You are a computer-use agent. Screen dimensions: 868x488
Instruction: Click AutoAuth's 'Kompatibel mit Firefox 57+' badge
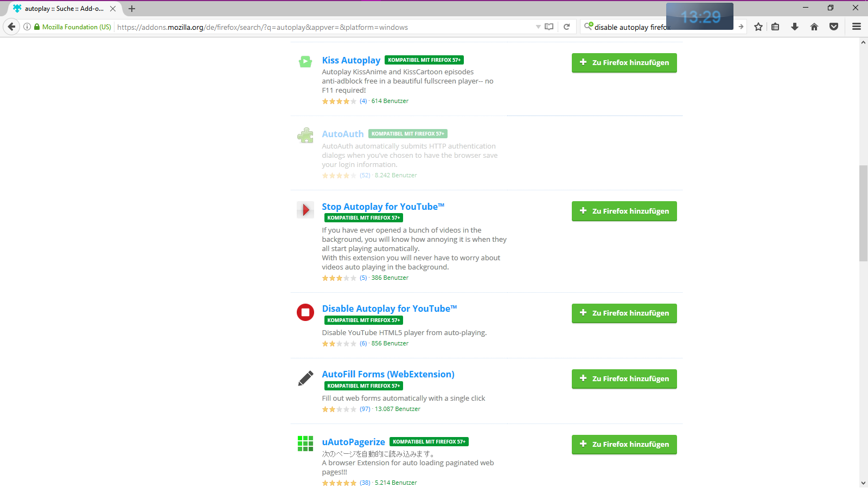tap(408, 134)
